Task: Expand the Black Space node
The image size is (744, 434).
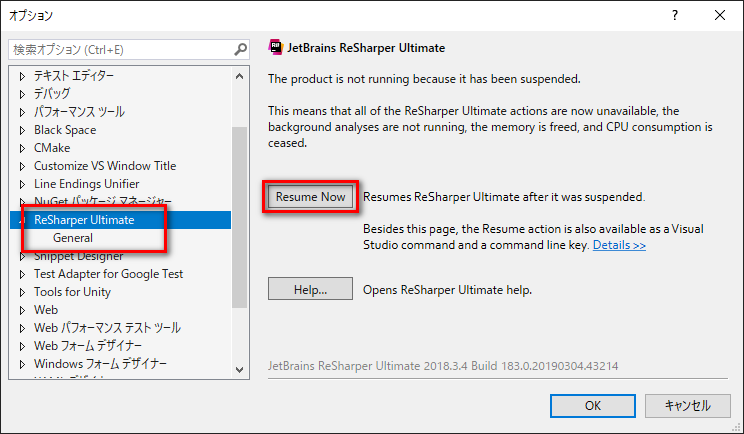Action: tap(22, 130)
